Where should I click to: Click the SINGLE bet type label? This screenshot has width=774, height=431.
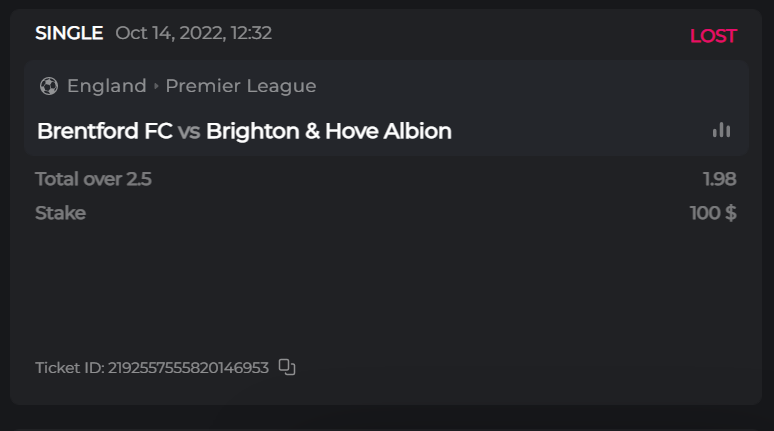(69, 33)
